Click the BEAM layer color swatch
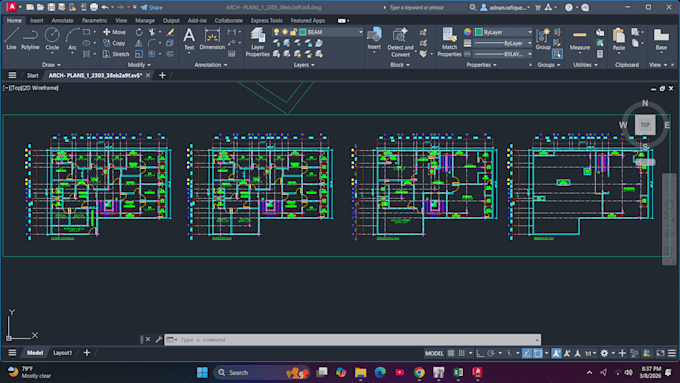The width and height of the screenshot is (680, 383). [303, 32]
